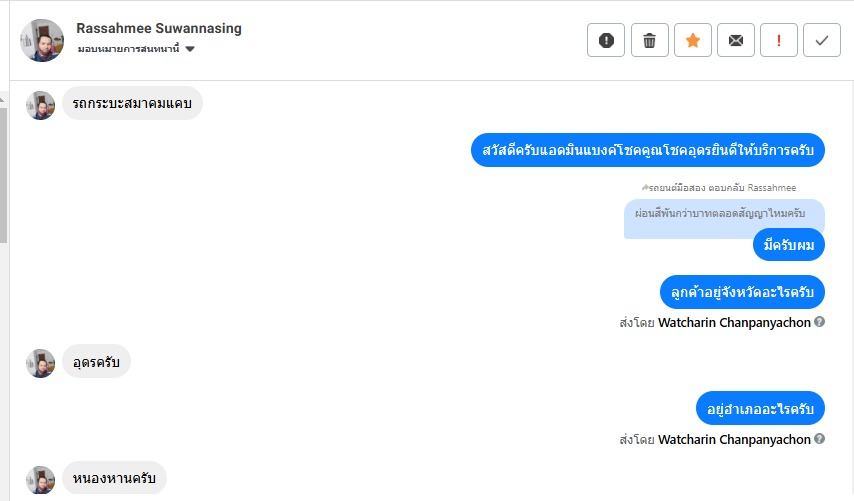Open the Watcharin Chanpanyachon sender name under ลูกค้าอยู่จังหวัดอะไรครับ
The width and height of the screenshot is (854, 501).
point(734,322)
